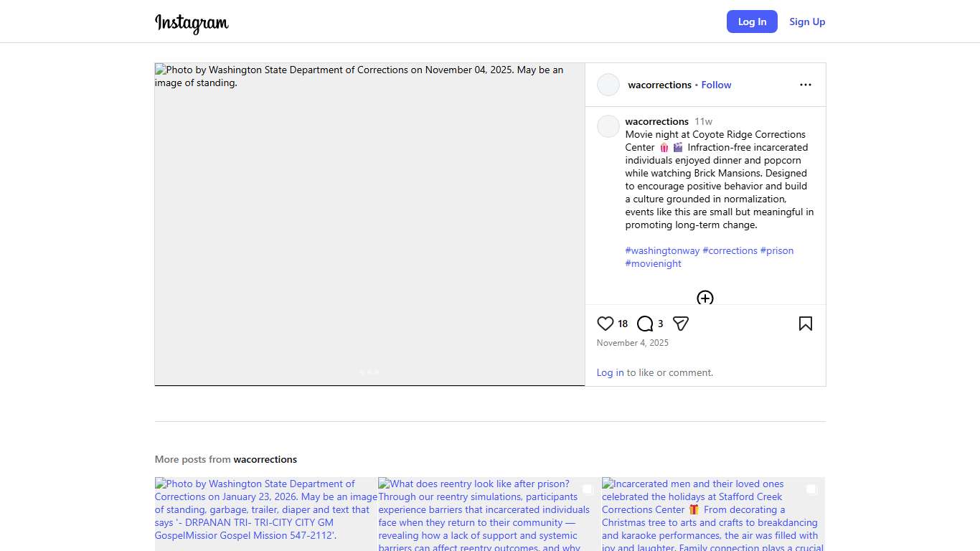The image size is (980, 551).
Task: Select carousel dot indicator on photo
Action: click(x=369, y=372)
